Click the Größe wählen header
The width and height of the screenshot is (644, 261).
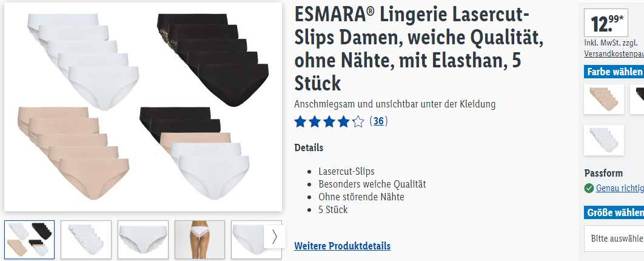[x=614, y=212]
